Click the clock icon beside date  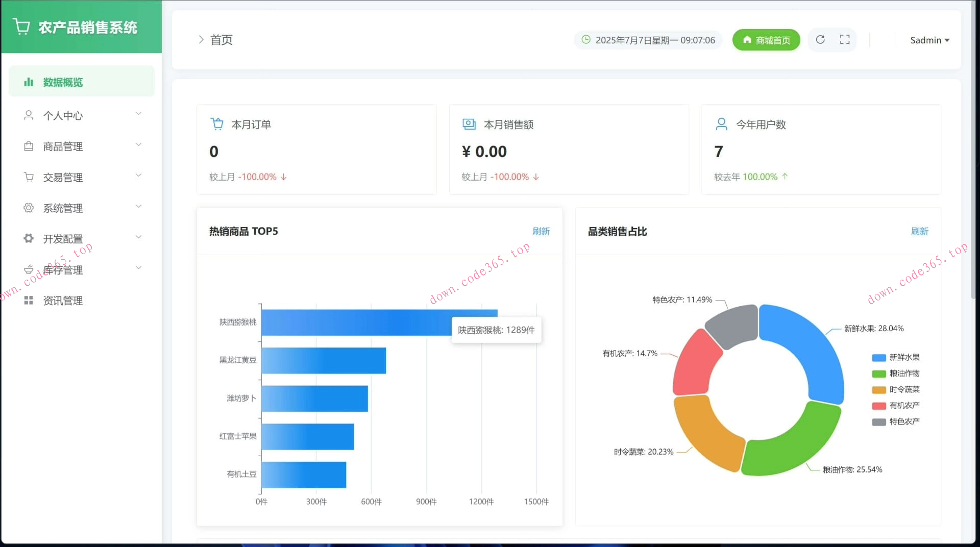pyautogui.click(x=586, y=40)
